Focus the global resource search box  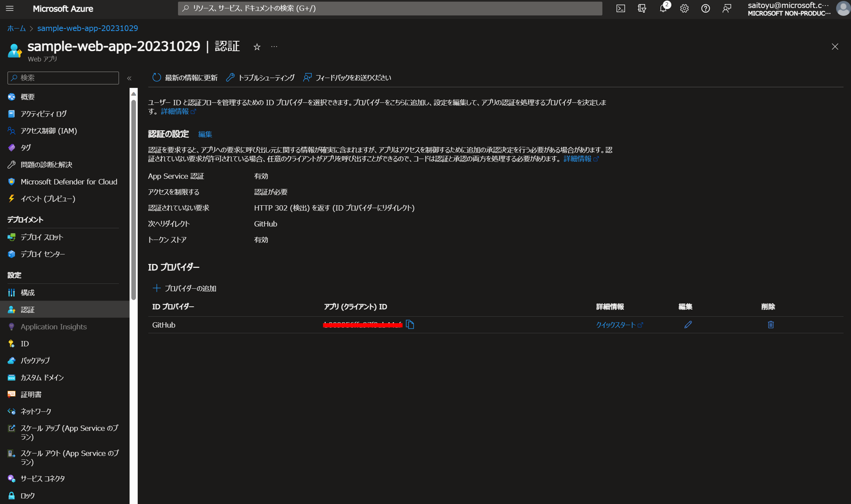tap(390, 8)
